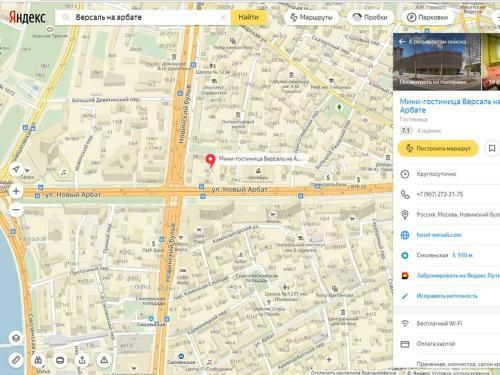This screenshot has height=375, width=500.
Task: Open the panorama photo Посмотреть на панораме
Action: click(x=437, y=62)
